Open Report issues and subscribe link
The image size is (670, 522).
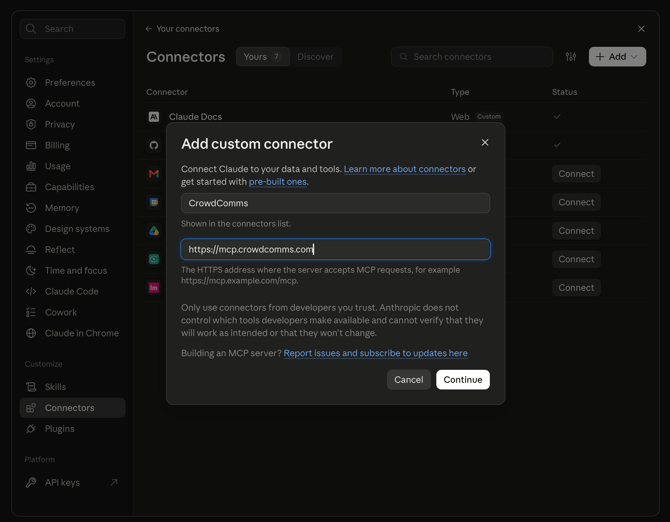tap(376, 353)
